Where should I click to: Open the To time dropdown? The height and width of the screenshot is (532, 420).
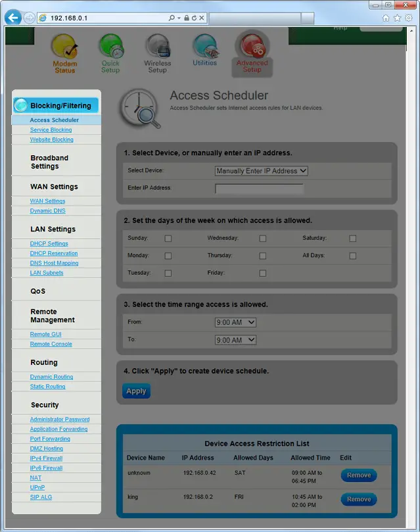(x=235, y=340)
